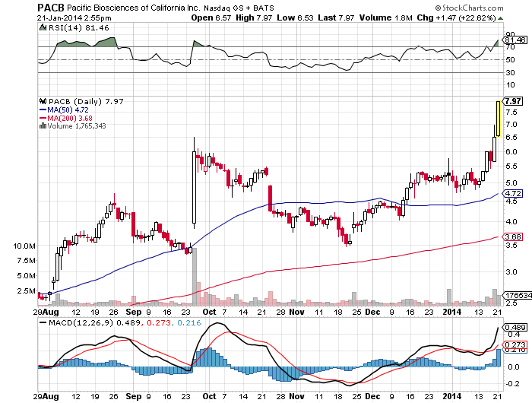This screenshot has width=532, height=403.
Task: Click the Dec label on price chart axis
Action: (x=372, y=312)
